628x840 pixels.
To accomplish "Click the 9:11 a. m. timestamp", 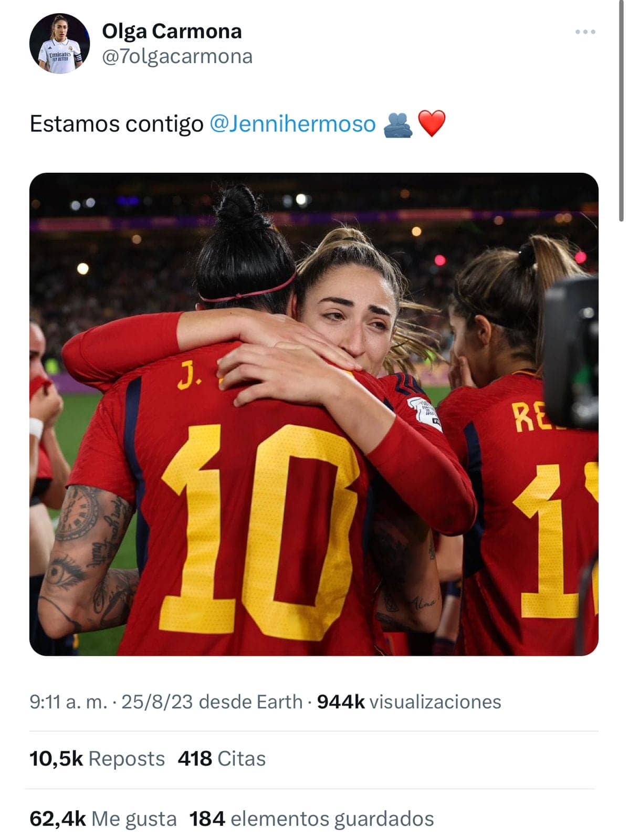I will [68, 702].
